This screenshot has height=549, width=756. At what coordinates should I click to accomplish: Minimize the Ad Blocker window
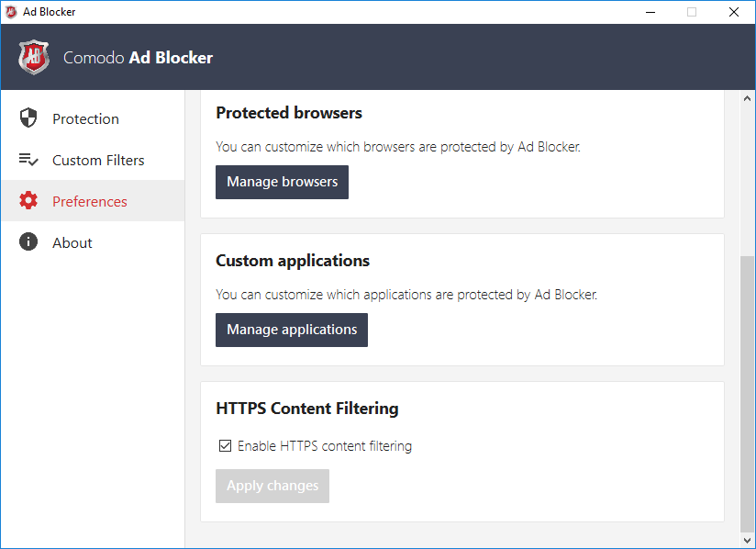pos(650,12)
